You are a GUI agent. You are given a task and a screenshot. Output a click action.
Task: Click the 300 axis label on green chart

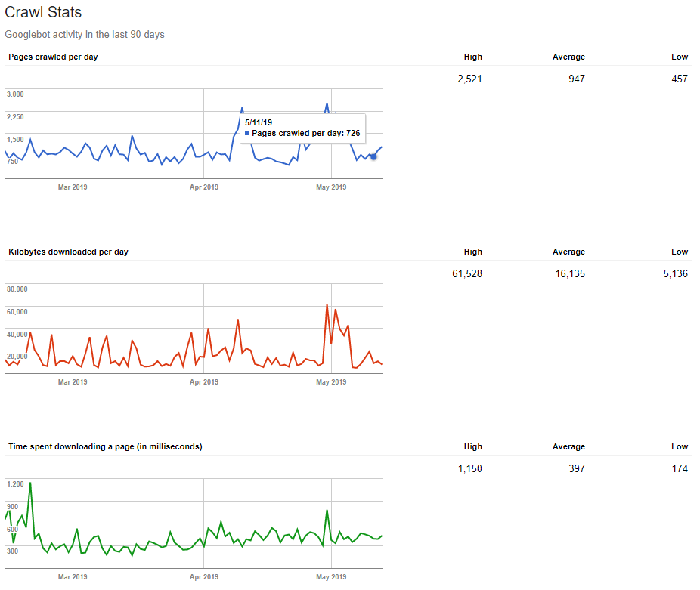tap(13, 551)
